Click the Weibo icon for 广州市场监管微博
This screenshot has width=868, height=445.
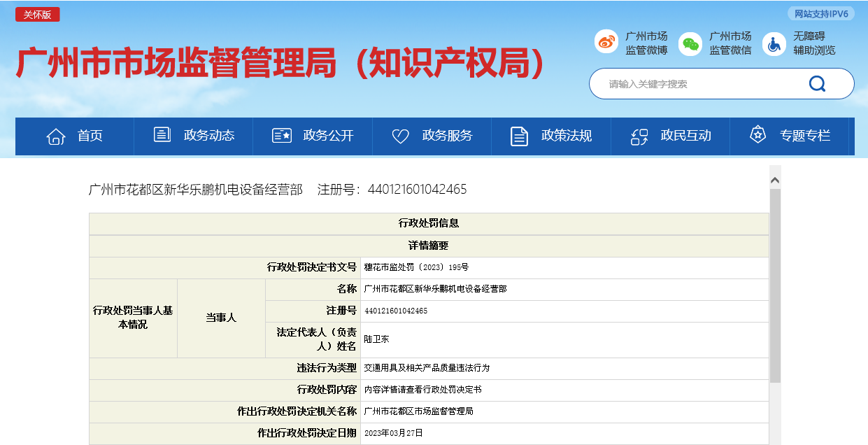(x=606, y=43)
